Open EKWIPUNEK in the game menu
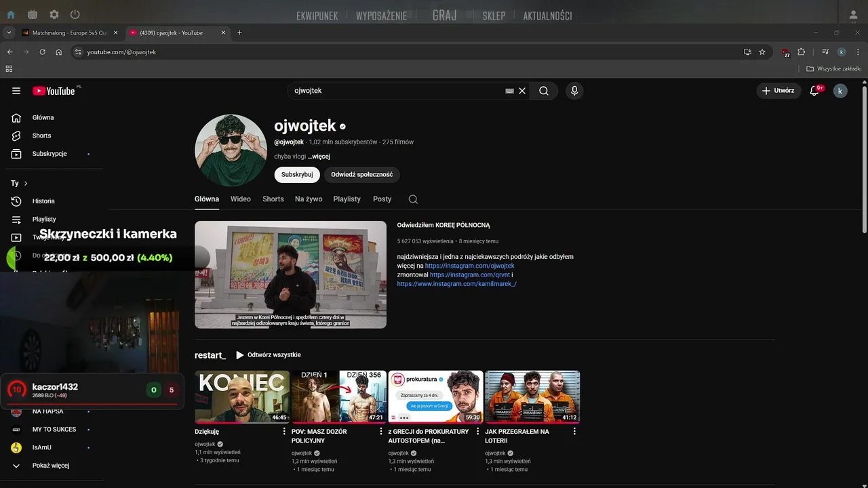868x488 pixels. 317,16
